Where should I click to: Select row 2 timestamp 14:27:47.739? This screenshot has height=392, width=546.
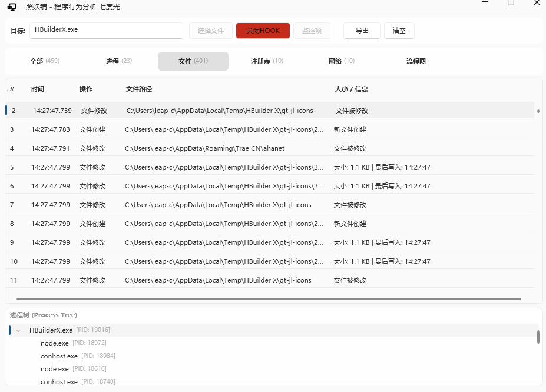point(52,111)
